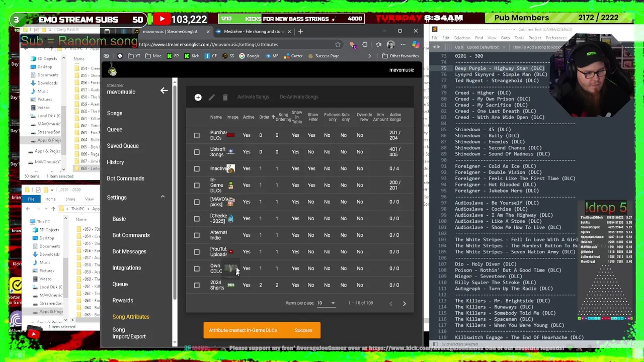Open the SS bookmark

click(x=228, y=56)
